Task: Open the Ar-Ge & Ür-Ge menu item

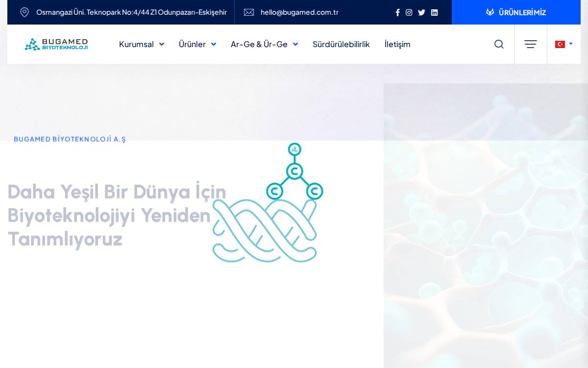Action: click(259, 44)
